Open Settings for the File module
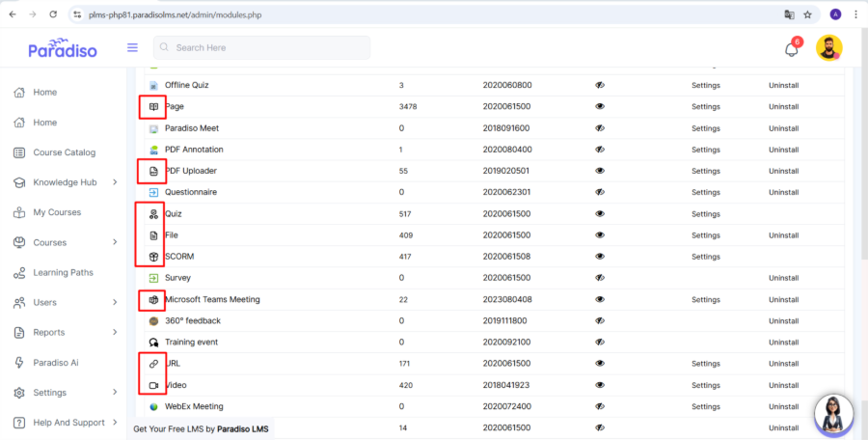This screenshot has width=868, height=440. click(x=705, y=235)
